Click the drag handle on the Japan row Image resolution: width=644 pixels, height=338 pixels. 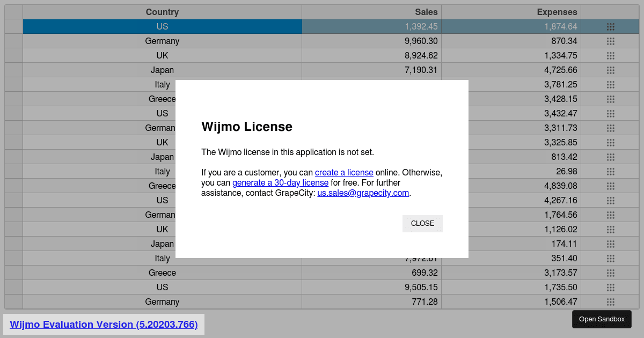(x=610, y=70)
